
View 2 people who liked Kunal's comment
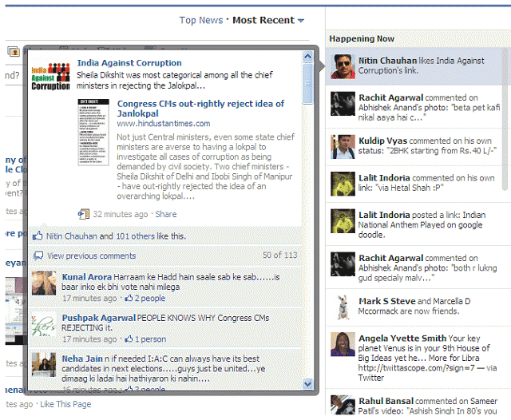[x=149, y=298]
